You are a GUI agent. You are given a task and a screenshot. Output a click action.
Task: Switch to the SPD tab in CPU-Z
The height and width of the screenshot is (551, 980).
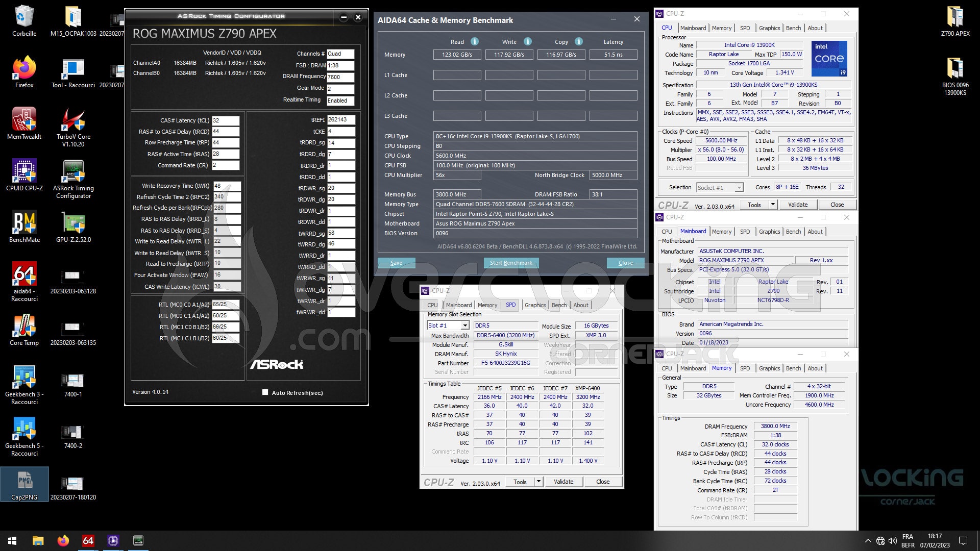[x=746, y=28]
